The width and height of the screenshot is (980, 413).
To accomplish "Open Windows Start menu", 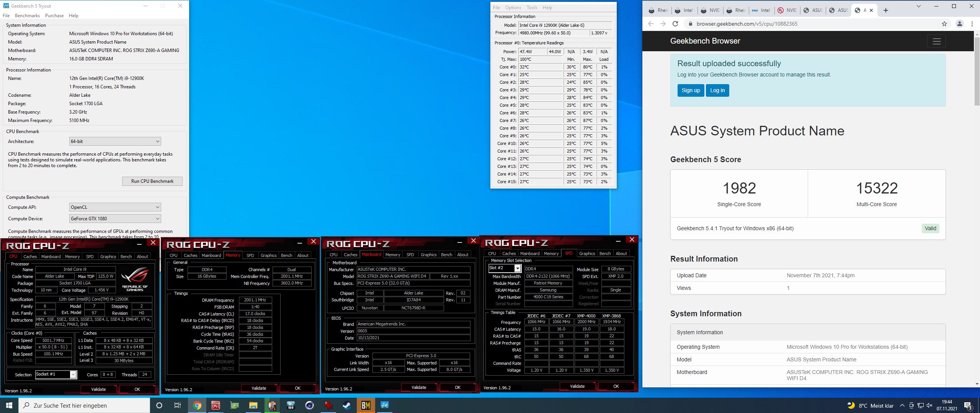I will coord(9,405).
